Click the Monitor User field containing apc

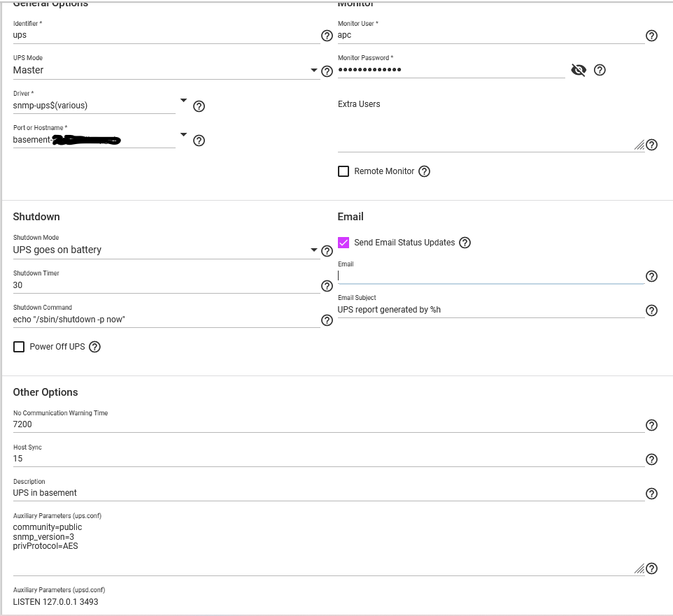click(491, 35)
